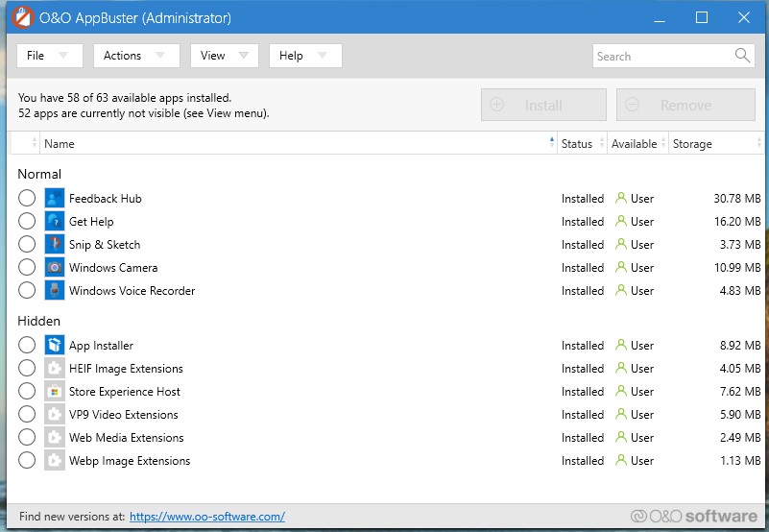769x532 pixels.
Task: Click the Windows Camera app icon
Action: tap(55, 268)
